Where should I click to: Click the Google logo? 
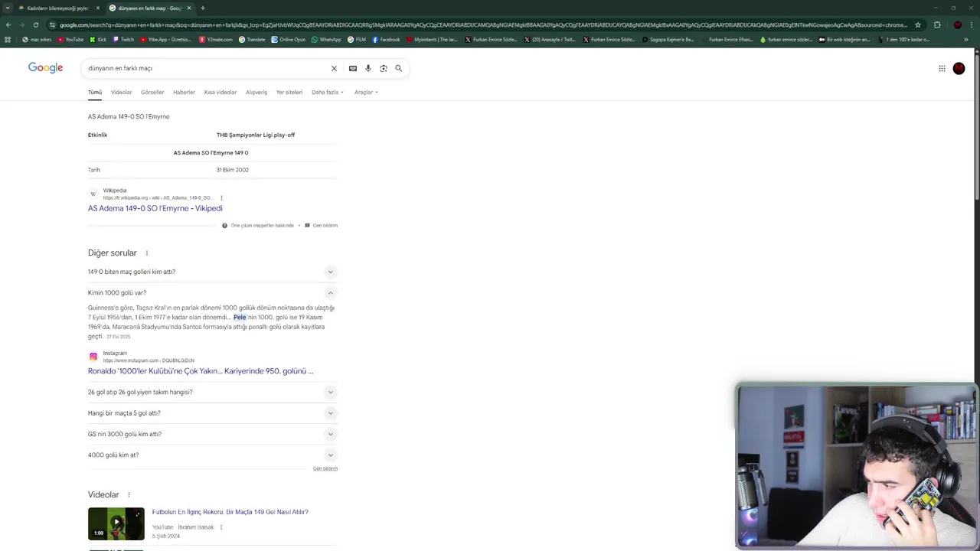pyautogui.click(x=45, y=68)
